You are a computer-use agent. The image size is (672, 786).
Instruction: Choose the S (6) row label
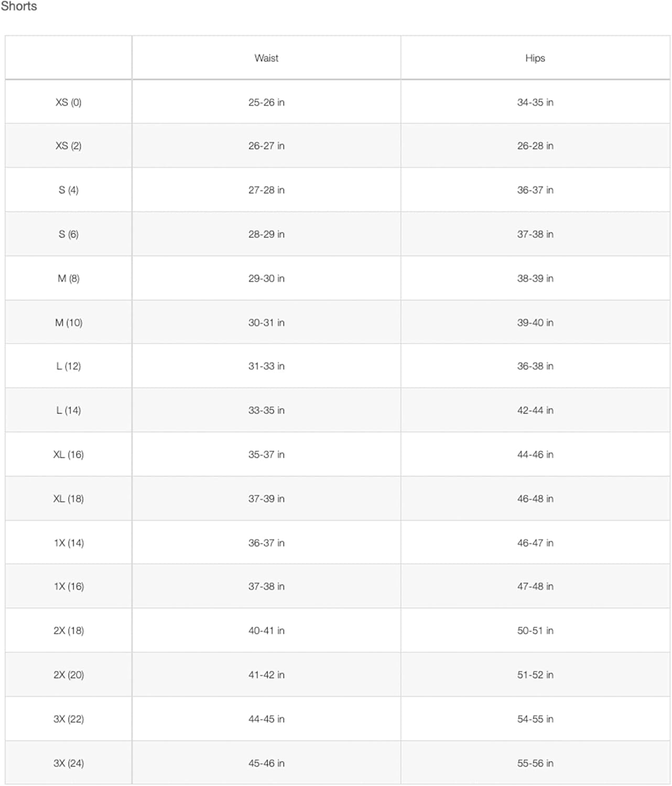pyautogui.click(x=69, y=234)
